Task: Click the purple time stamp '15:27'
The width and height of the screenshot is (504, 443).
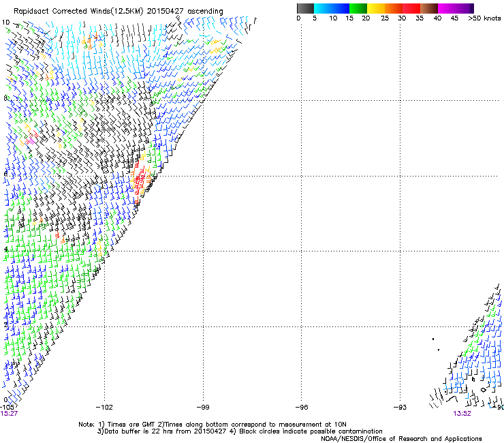Action: 9,414
